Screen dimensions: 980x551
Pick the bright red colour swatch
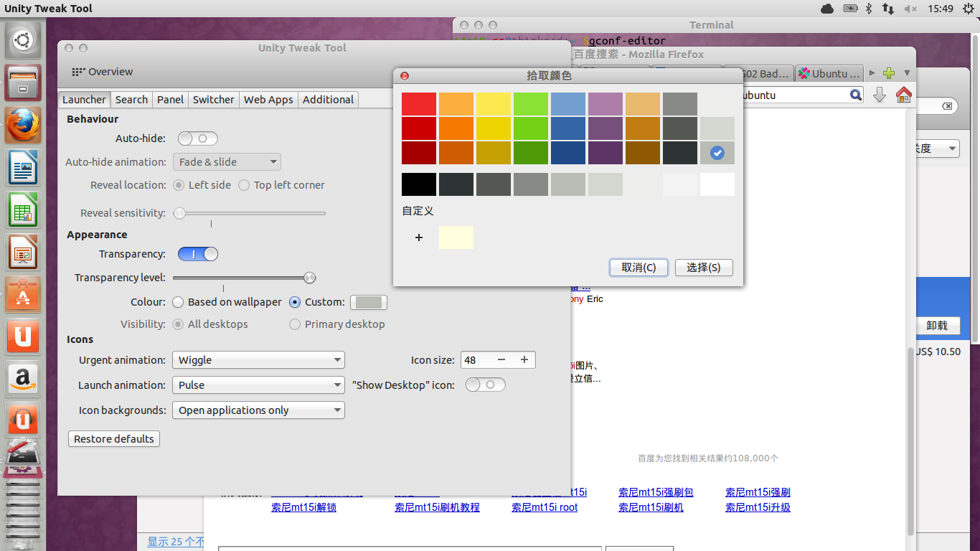click(x=419, y=104)
